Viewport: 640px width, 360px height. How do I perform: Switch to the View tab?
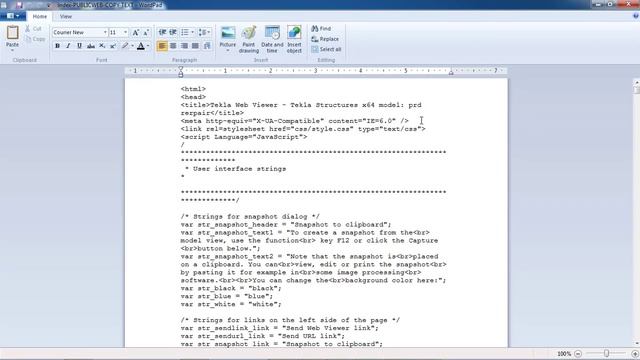click(66, 17)
